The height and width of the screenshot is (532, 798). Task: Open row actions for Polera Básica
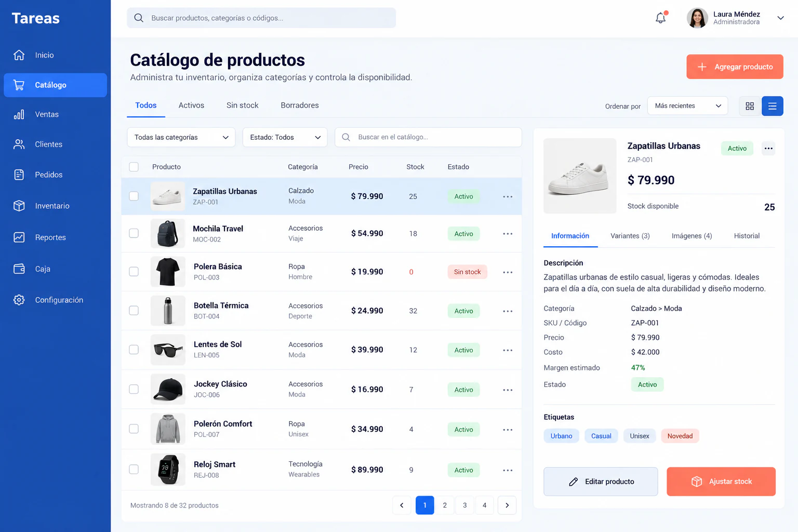pyautogui.click(x=508, y=272)
